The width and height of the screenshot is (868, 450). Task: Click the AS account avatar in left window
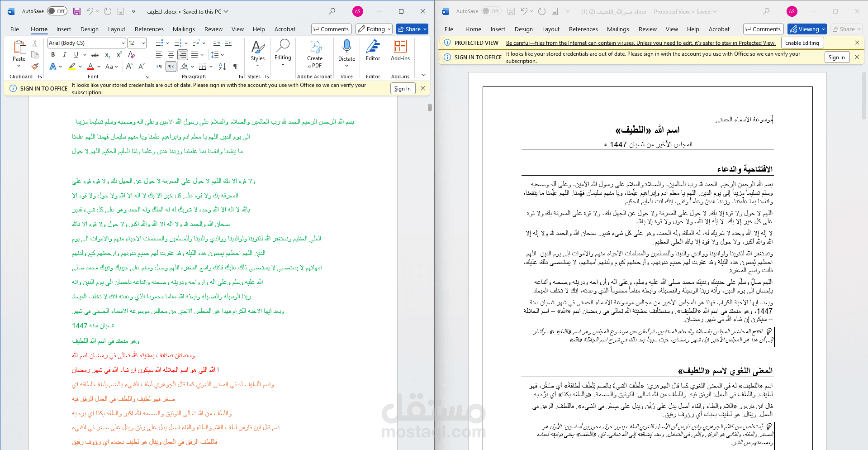tap(358, 11)
